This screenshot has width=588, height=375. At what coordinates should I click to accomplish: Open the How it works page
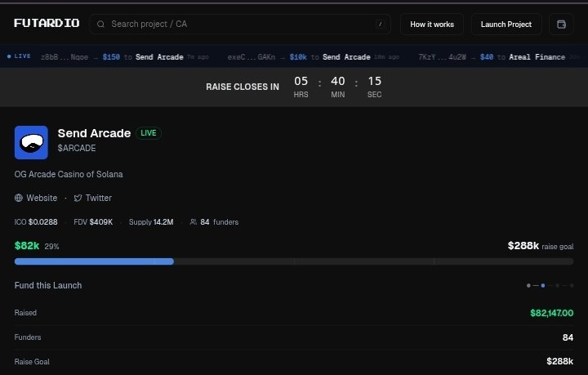432,24
